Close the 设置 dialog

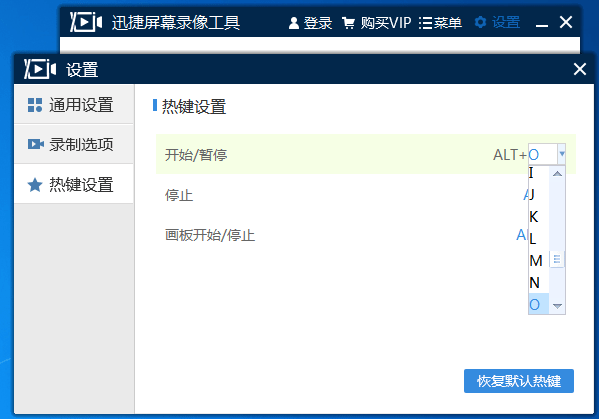[x=580, y=69]
